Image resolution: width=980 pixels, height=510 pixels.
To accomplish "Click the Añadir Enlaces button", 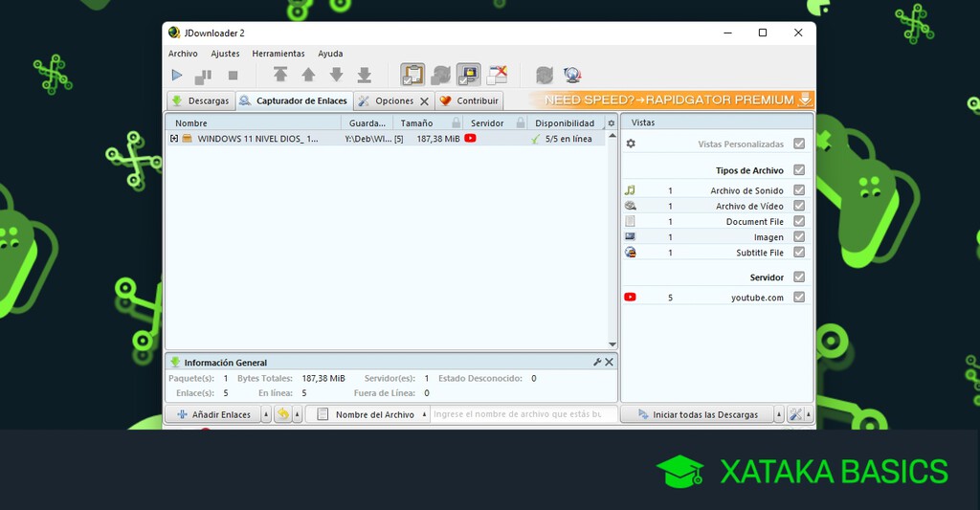I will 213,414.
